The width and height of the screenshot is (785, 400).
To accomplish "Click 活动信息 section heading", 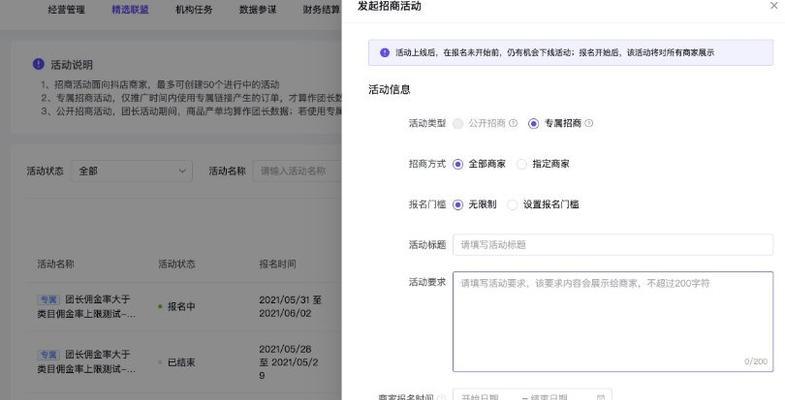I will coord(389,90).
